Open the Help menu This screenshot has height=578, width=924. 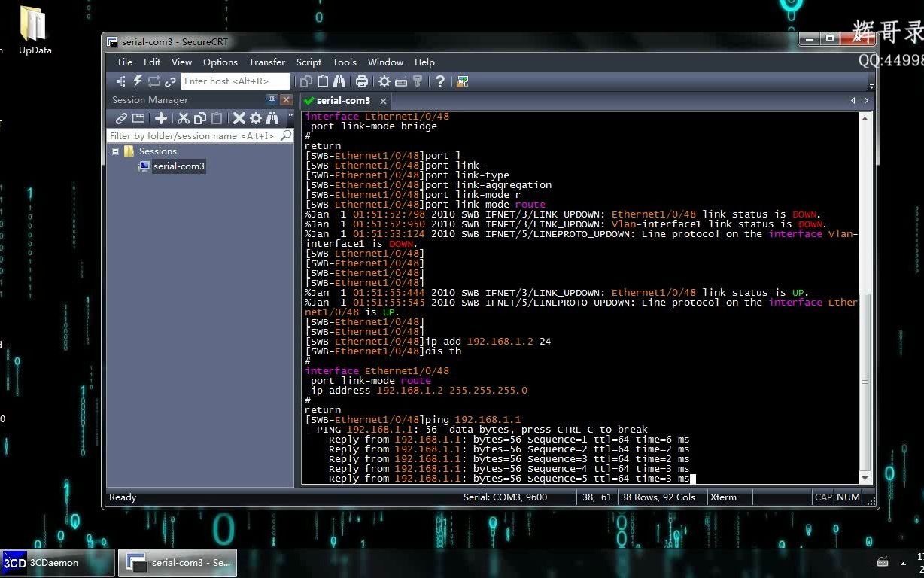424,62
